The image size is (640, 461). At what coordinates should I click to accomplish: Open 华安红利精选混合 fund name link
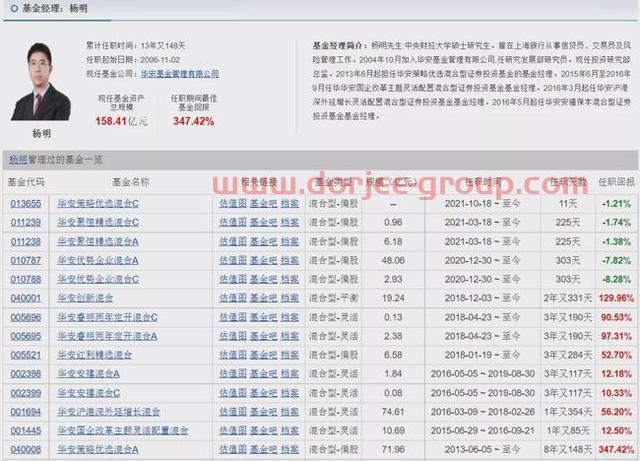point(95,355)
